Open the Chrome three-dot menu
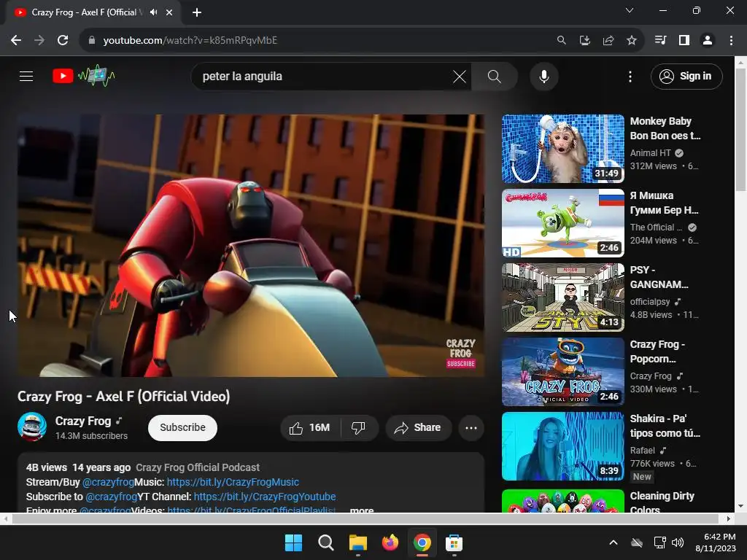This screenshot has height=560, width=747. pyautogui.click(x=731, y=41)
